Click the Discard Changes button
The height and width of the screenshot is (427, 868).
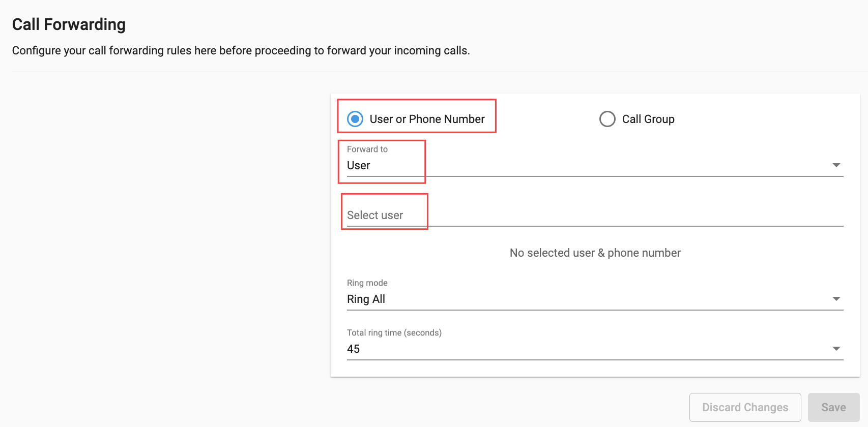745,407
